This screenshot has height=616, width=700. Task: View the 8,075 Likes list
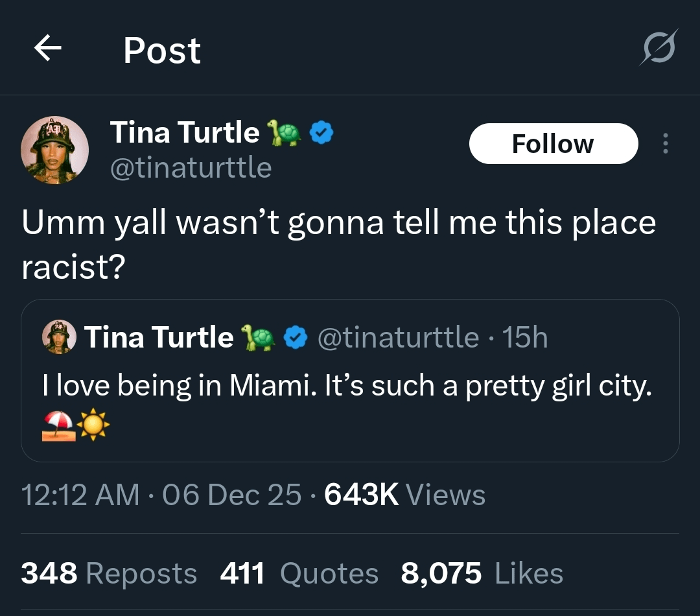(x=482, y=574)
